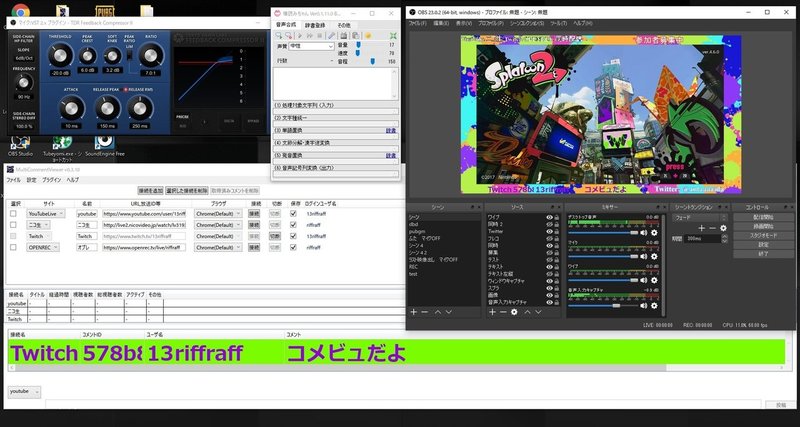800x427 pixels.
Task: Check selection box for OPENREC row
Action: [x=13, y=247]
